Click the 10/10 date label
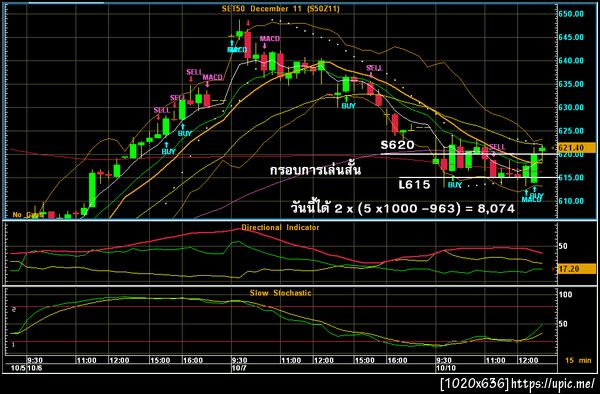Viewport: 600px width, 394px height. click(x=446, y=368)
